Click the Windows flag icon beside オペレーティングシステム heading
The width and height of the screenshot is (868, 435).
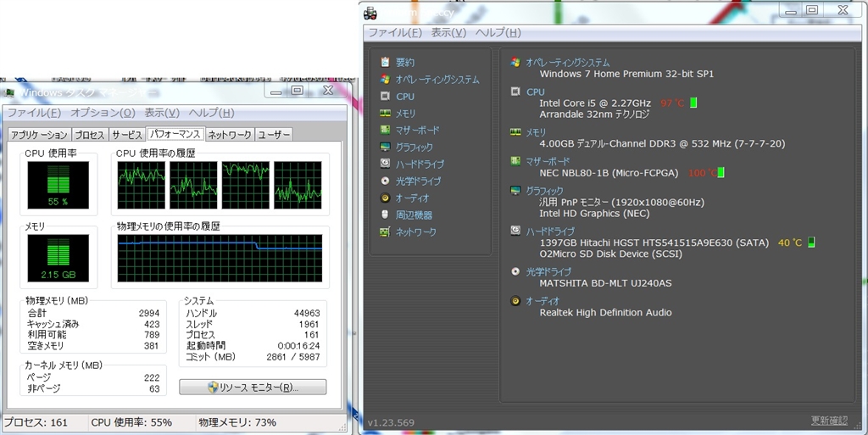tap(515, 62)
